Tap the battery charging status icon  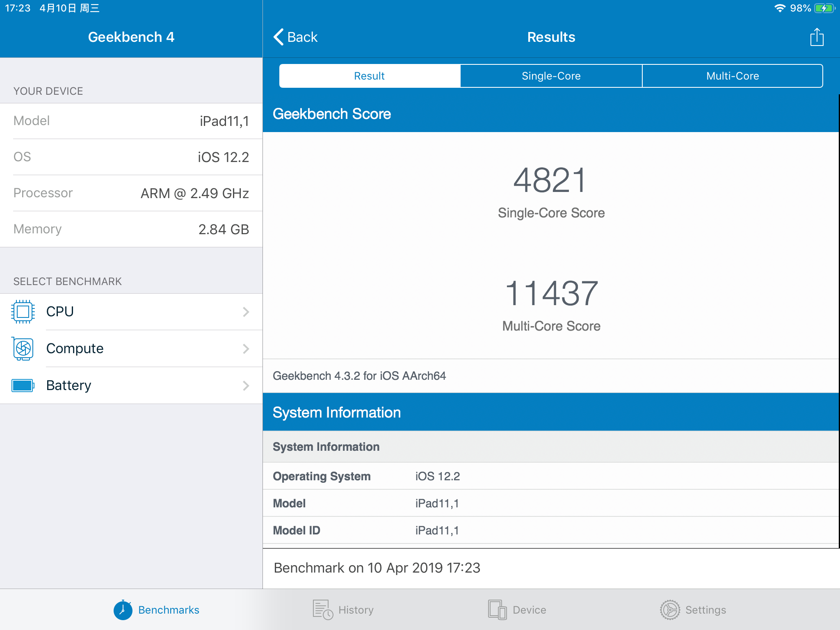[x=824, y=8]
